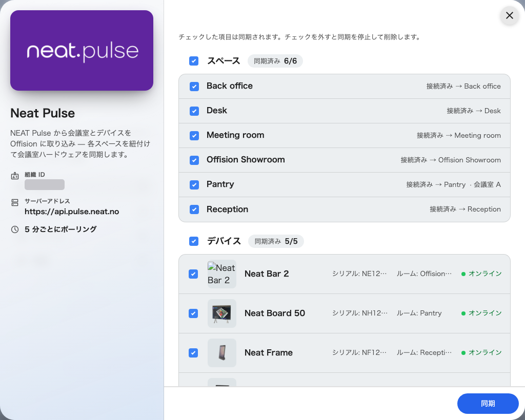
Task: Click the Neat Pulse heading
Action: point(43,113)
